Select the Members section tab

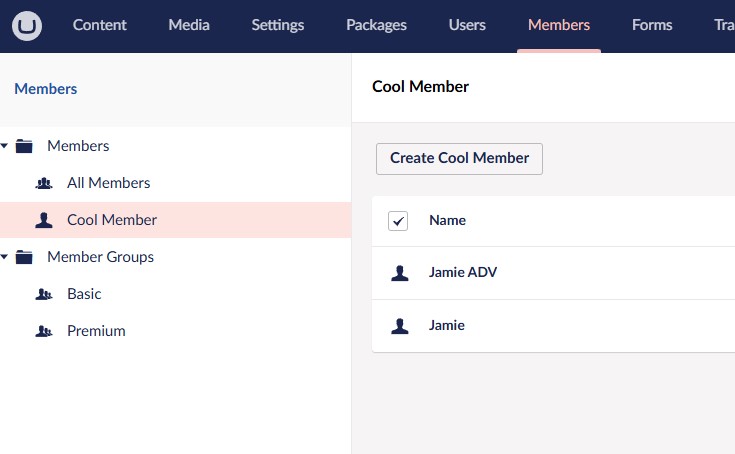[559, 25]
